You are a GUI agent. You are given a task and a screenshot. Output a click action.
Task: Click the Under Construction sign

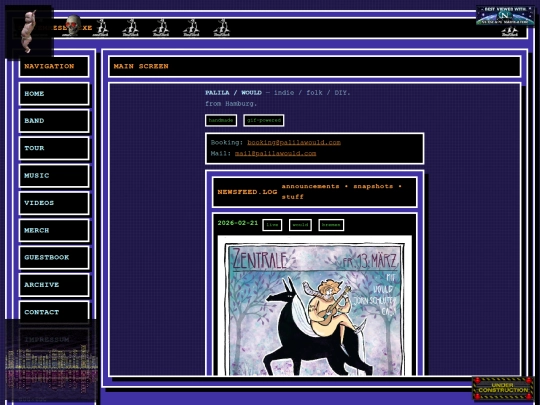[x=503, y=388]
